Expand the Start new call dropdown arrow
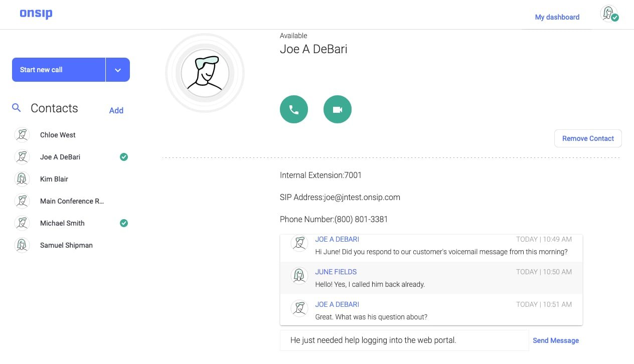The height and width of the screenshot is (364, 634). tap(117, 69)
